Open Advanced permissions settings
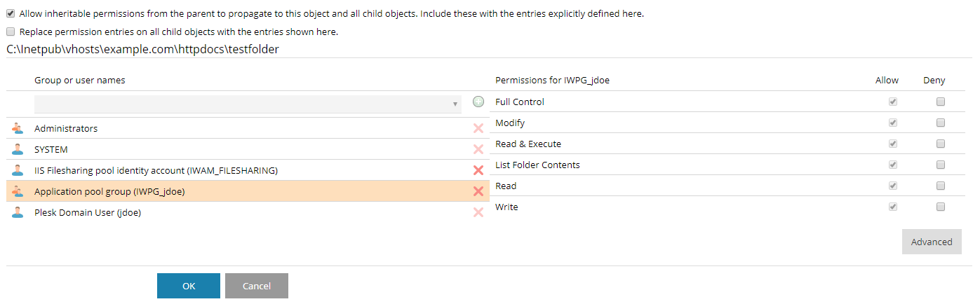This screenshot has height=304, width=980. click(x=932, y=242)
